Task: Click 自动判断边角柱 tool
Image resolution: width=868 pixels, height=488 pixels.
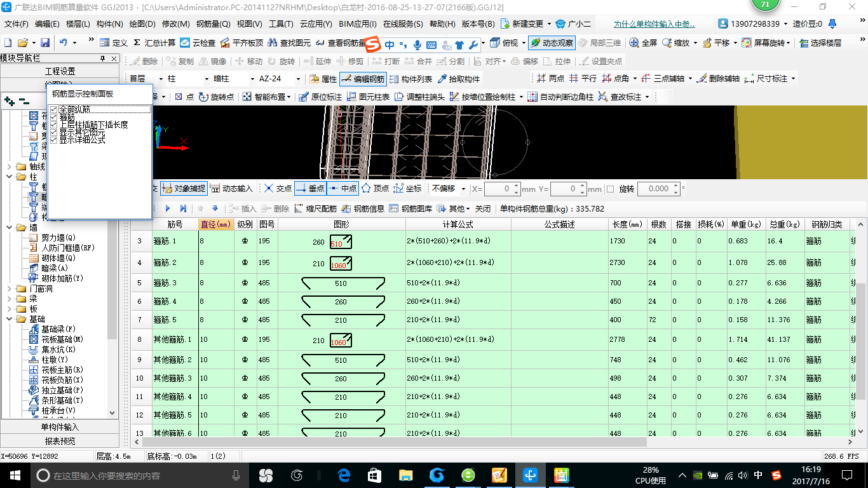Action: tap(560, 97)
